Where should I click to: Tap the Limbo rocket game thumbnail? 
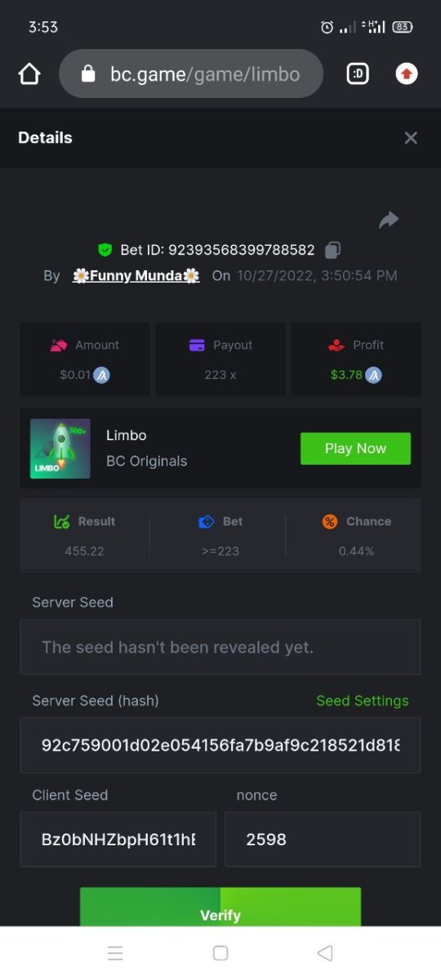tap(60, 448)
